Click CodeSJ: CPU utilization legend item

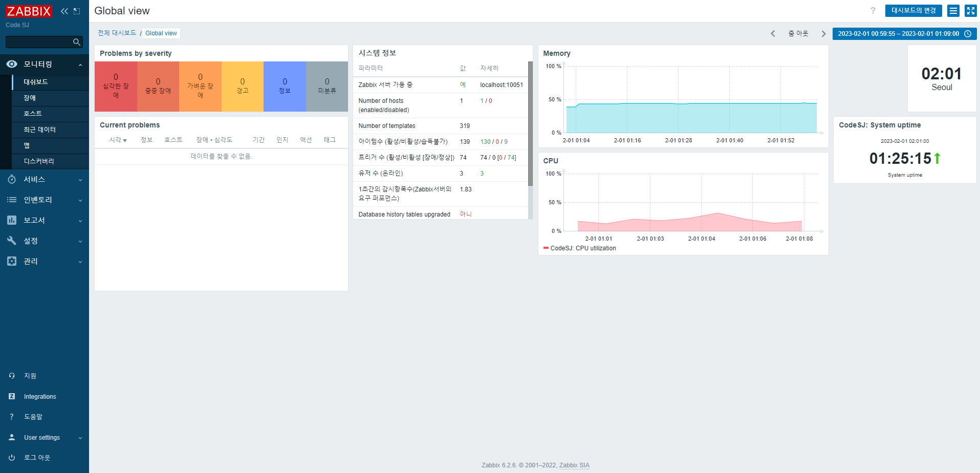pyautogui.click(x=579, y=248)
